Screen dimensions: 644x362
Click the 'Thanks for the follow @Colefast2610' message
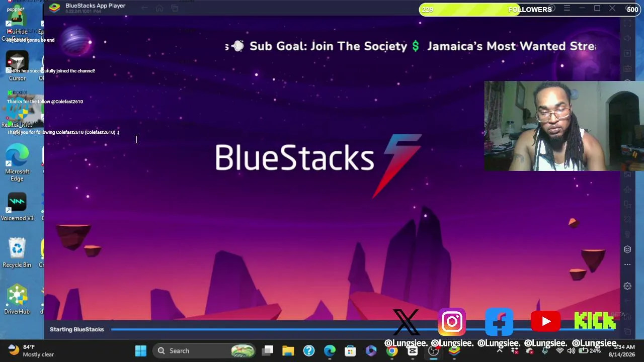pos(45,102)
